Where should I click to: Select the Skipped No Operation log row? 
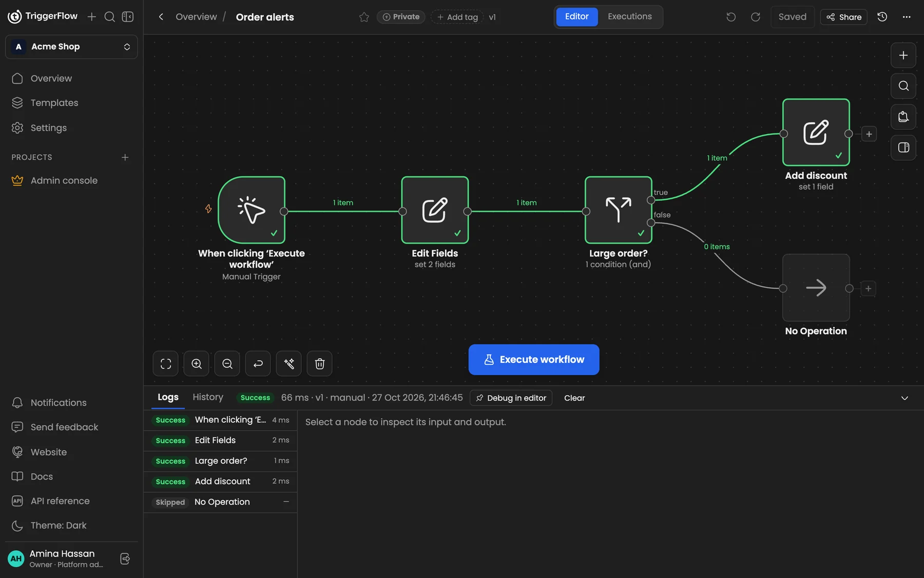221,502
